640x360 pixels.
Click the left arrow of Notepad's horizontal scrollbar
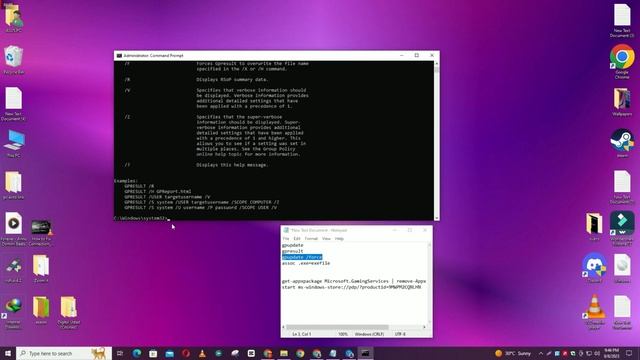[x=284, y=327]
